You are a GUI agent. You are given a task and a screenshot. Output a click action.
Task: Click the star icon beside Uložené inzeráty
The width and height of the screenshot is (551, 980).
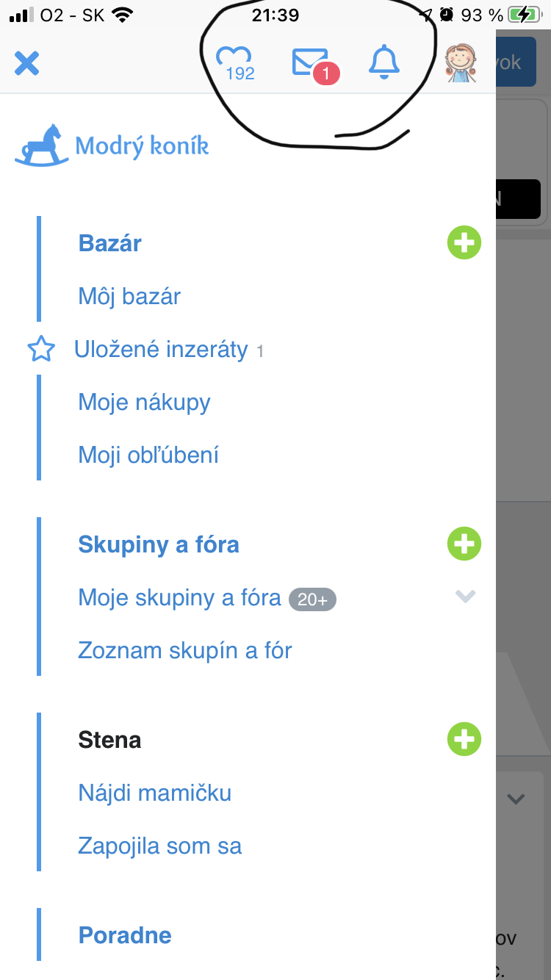pyautogui.click(x=41, y=350)
